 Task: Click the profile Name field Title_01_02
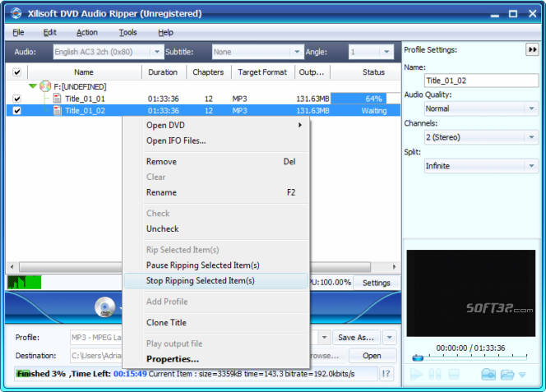tap(481, 81)
